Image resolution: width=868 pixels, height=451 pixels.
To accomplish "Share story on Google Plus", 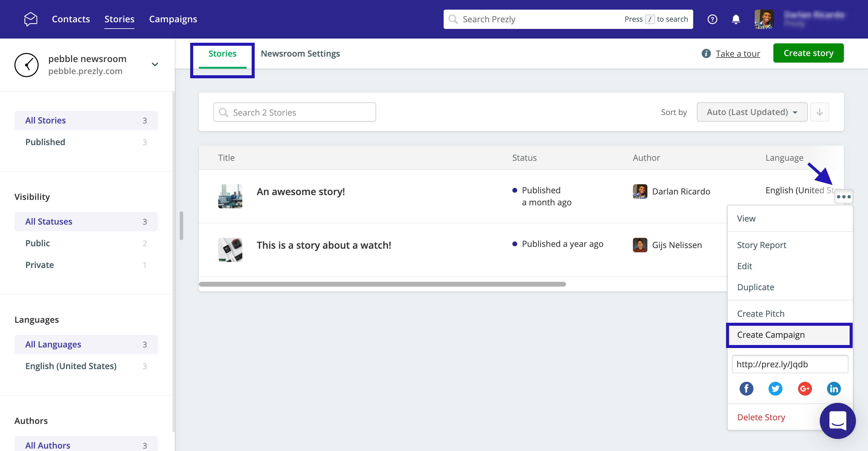I will point(805,389).
